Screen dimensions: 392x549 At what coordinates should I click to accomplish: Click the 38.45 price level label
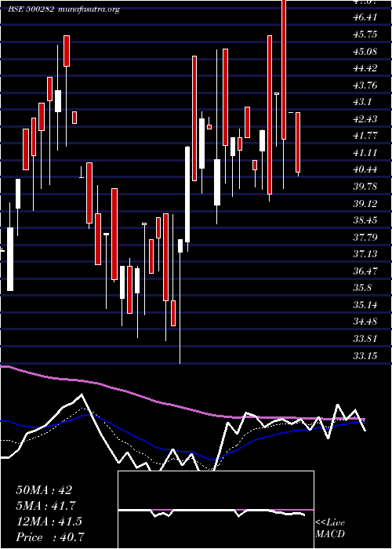(x=365, y=220)
